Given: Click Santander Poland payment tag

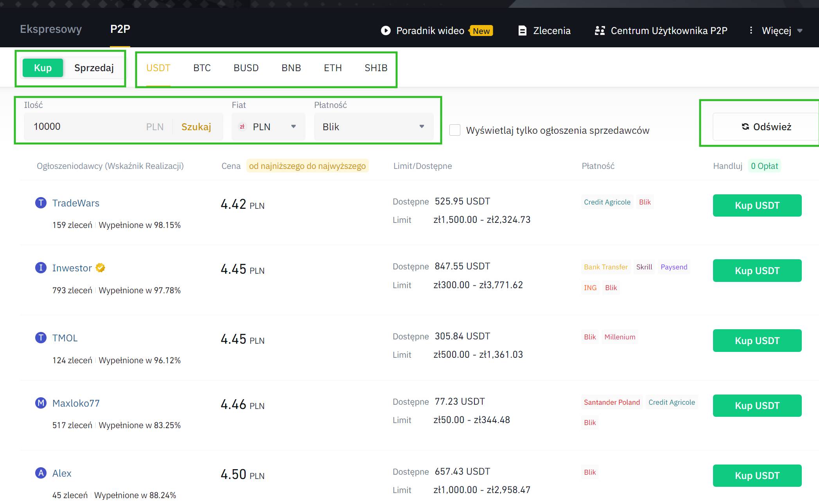Looking at the screenshot, I should pyautogui.click(x=612, y=402).
